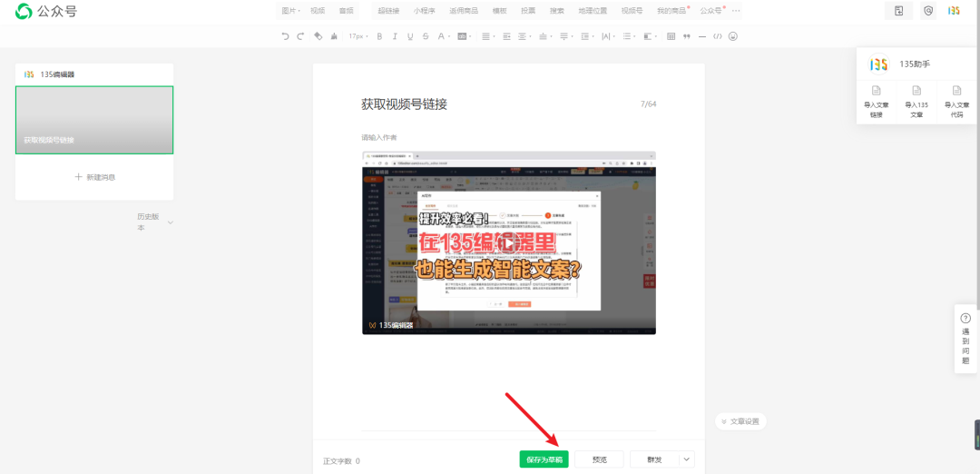This screenshot has height=474, width=980.
Task: Click the 预览 button
Action: click(599, 459)
